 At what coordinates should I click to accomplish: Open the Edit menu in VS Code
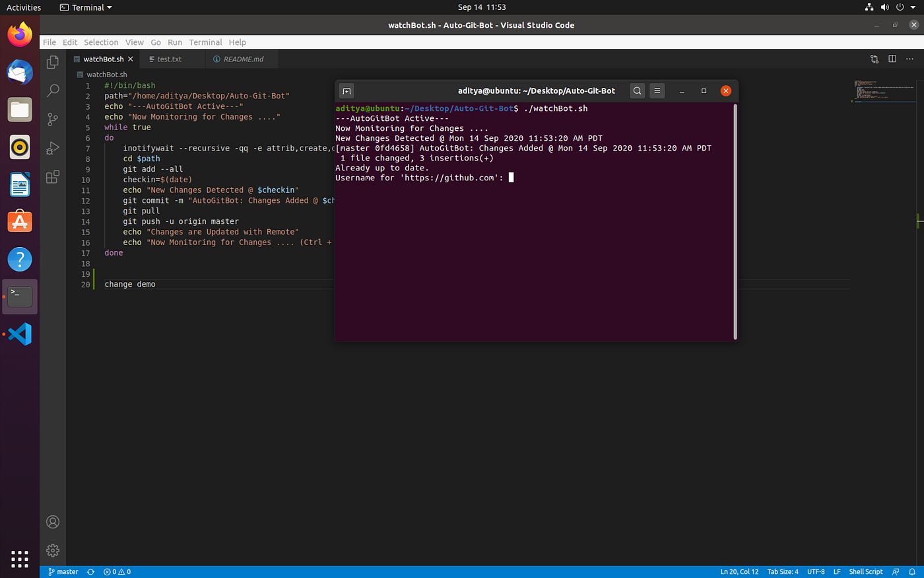(x=70, y=42)
